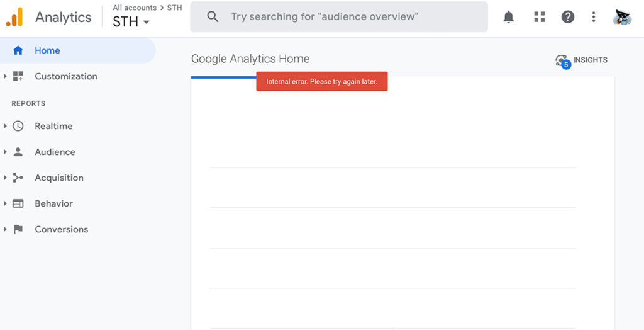Click the Realtime clock icon
This screenshot has height=330, width=644.
coord(18,126)
